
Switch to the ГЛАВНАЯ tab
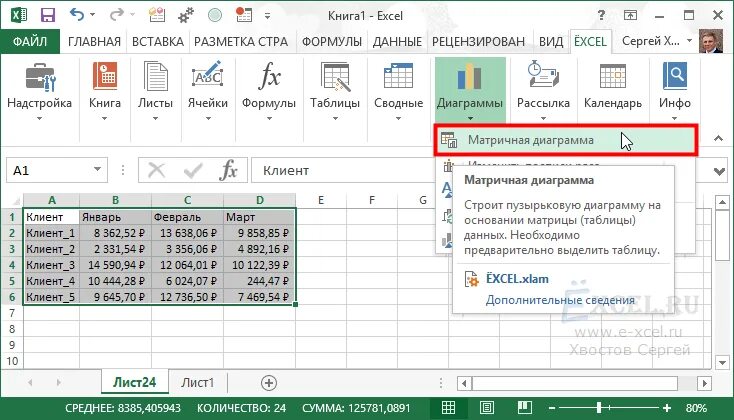[94, 42]
